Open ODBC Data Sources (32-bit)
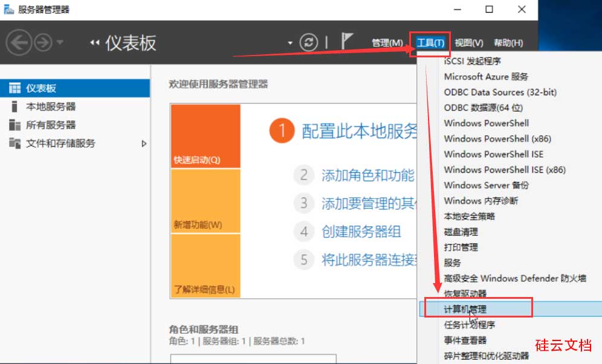Viewport: 602px width, 364px height. tap(500, 92)
